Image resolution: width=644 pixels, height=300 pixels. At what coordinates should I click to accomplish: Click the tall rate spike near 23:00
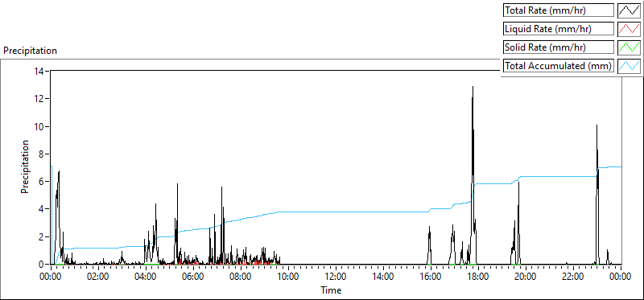[x=597, y=125]
